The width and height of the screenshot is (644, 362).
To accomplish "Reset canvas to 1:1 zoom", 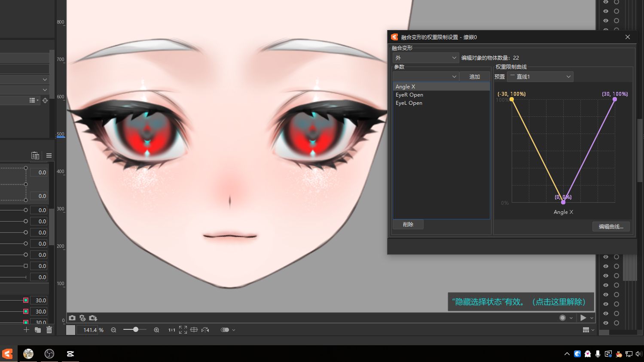I will point(171,330).
